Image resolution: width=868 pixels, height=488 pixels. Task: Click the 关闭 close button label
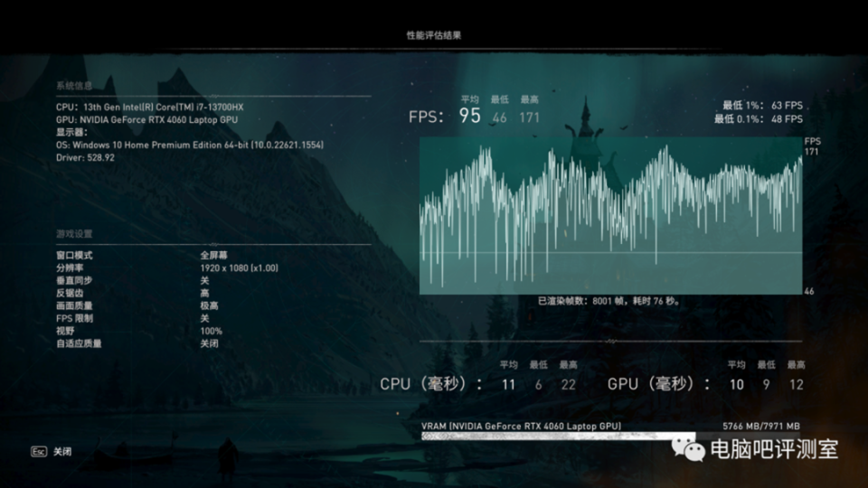62,452
